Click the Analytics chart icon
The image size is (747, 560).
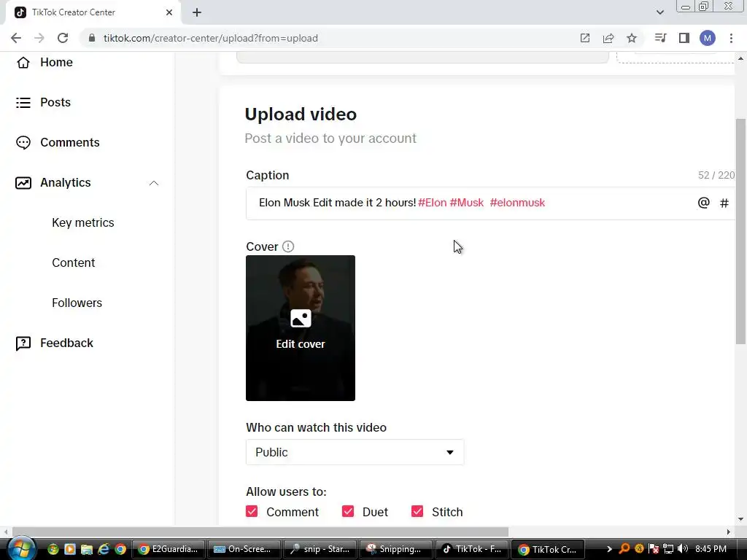pos(23,183)
